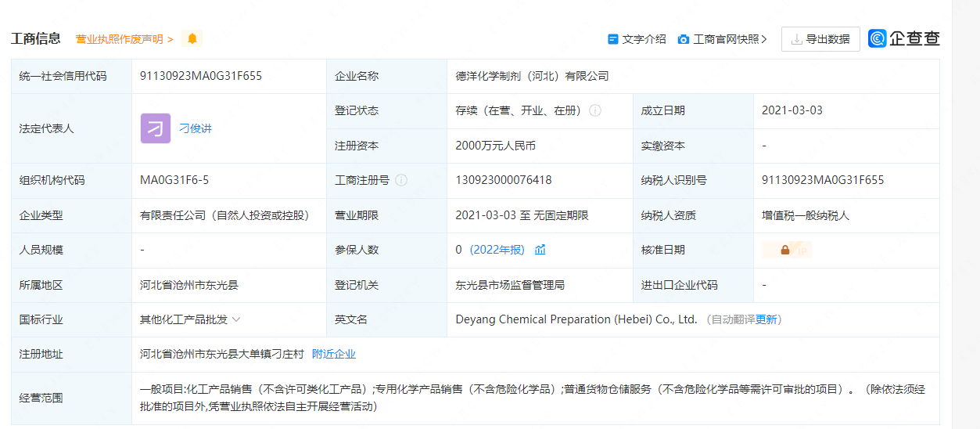Open 营业执照作废声明 link
This screenshot has width=980, height=429.
point(124,39)
